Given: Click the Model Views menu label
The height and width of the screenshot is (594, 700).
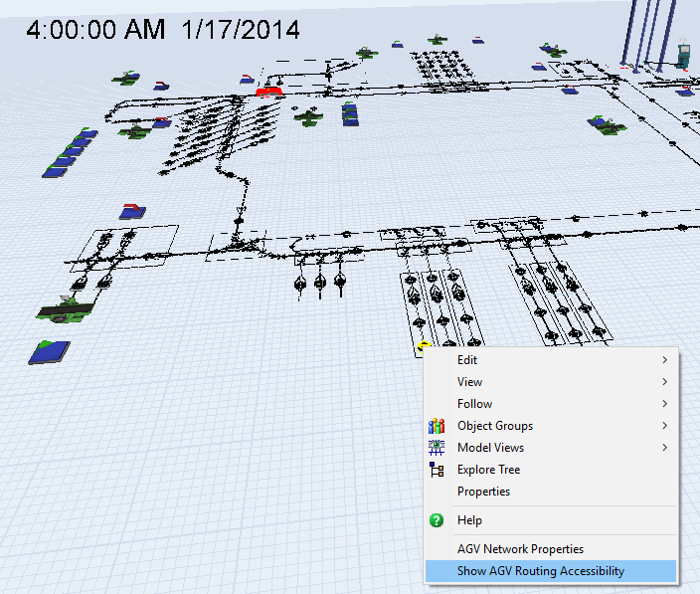Looking at the screenshot, I should (x=490, y=448).
